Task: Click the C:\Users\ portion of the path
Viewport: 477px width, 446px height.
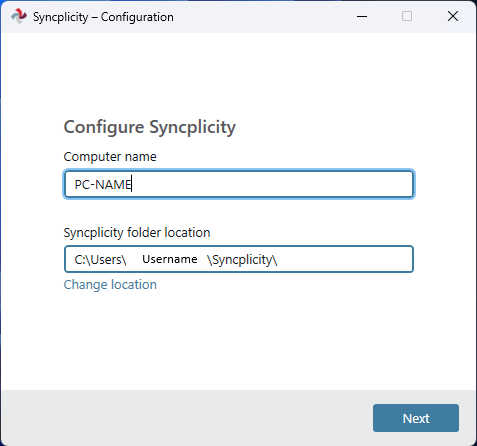Action: 100,260
